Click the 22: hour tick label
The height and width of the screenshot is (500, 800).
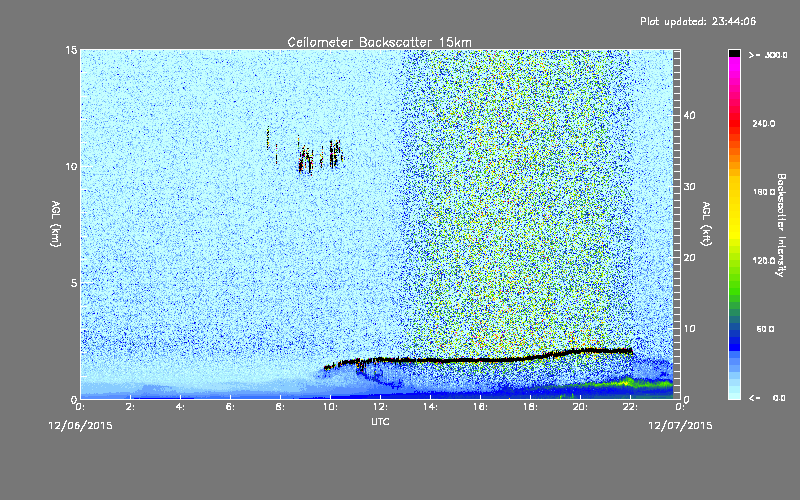[x=630, y=407]
